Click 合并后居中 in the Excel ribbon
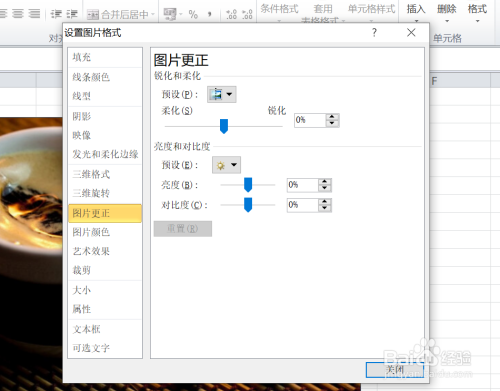 117,14
